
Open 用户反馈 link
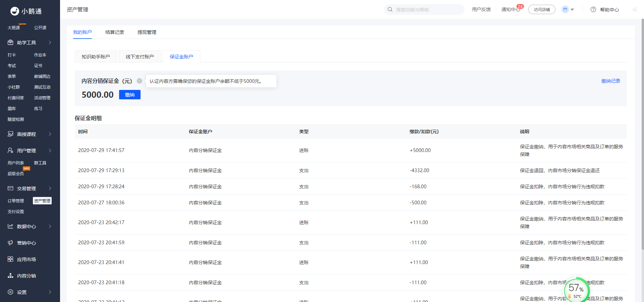click(x=481, y=9)
